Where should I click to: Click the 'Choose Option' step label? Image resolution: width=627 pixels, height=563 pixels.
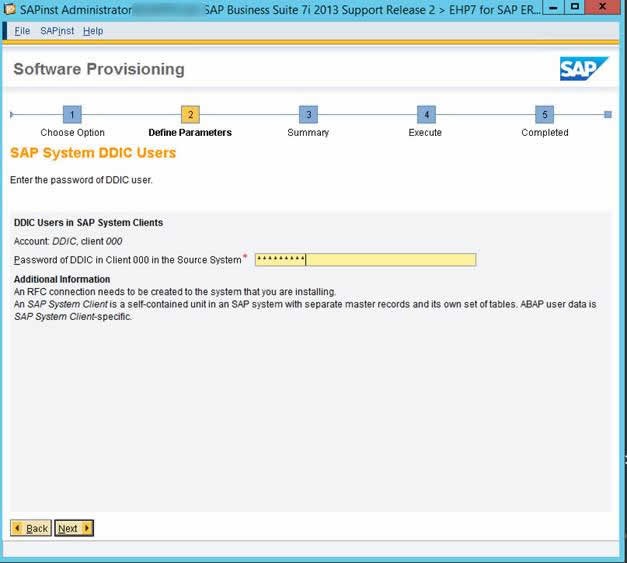72,133
